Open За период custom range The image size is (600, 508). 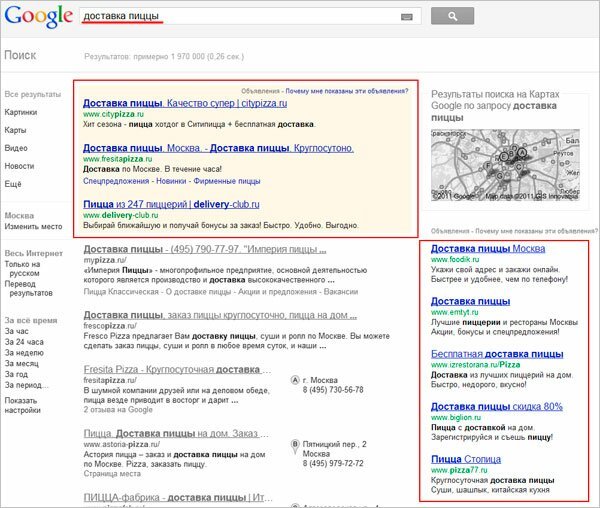tap(26, 385)
